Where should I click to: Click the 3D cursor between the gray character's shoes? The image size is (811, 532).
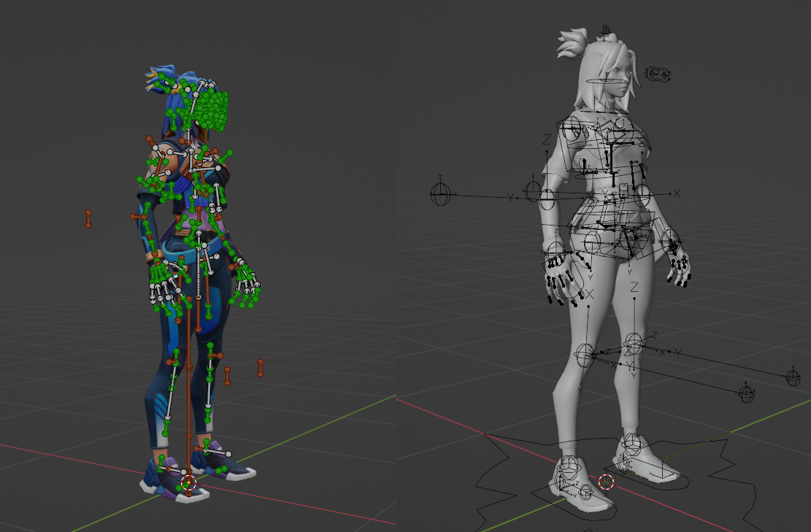606,482
